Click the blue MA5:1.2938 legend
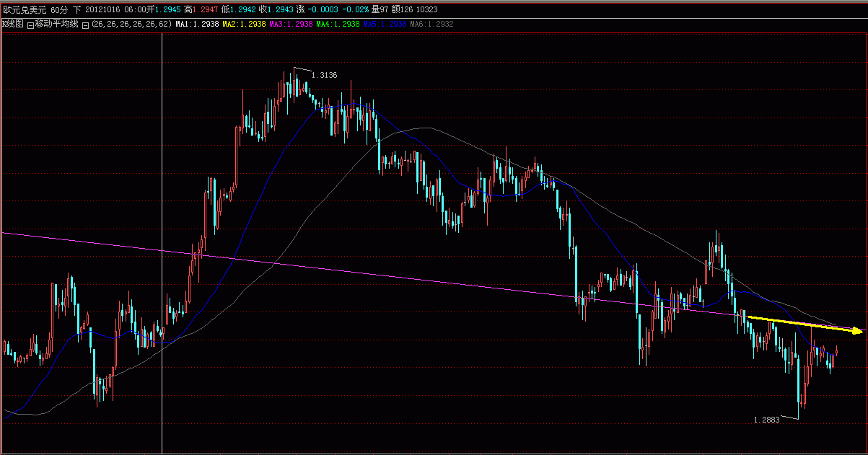Viewport: 868px width, 455px height. [385, 25]
